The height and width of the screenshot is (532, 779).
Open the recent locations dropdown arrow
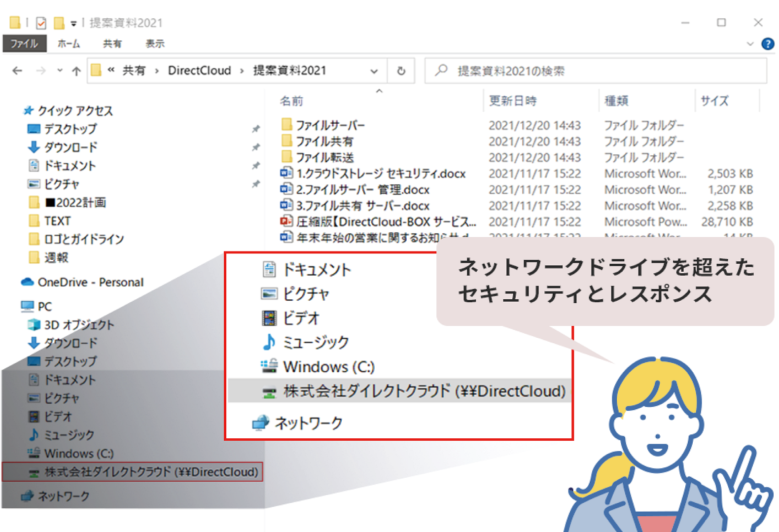[x=60, y=71]
